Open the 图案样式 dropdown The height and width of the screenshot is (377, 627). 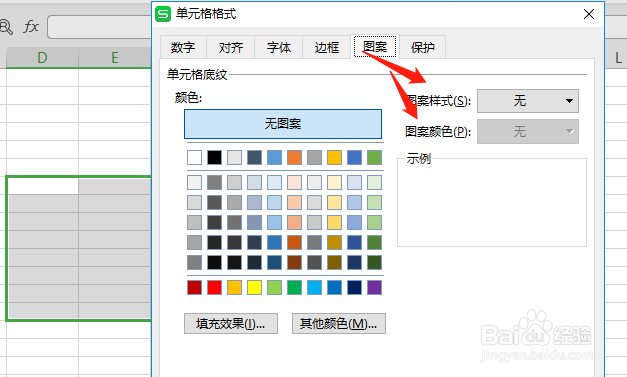528,101
